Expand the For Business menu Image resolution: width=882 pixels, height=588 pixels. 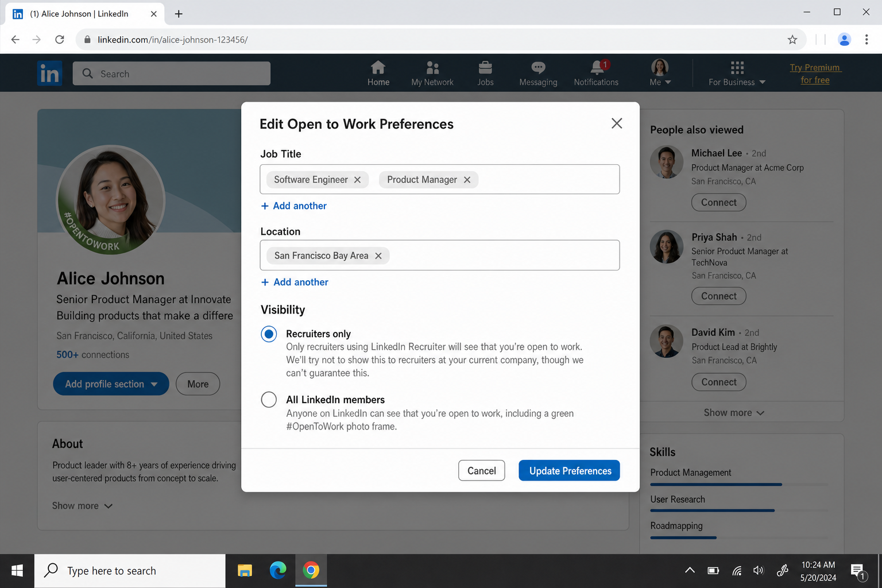coord(737,73)
